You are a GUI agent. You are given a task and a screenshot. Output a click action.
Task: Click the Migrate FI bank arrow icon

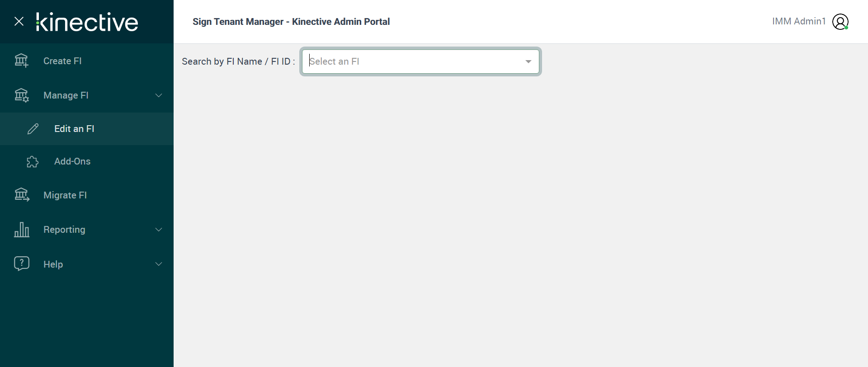pyautogui.click(x=22, y=195)
